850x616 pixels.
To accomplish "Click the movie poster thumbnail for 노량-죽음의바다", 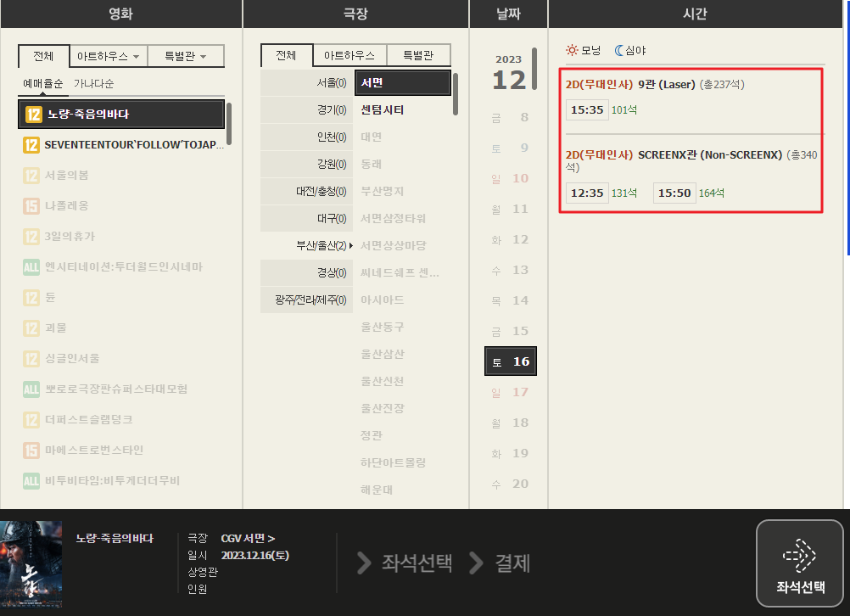I will coord(31,563).
